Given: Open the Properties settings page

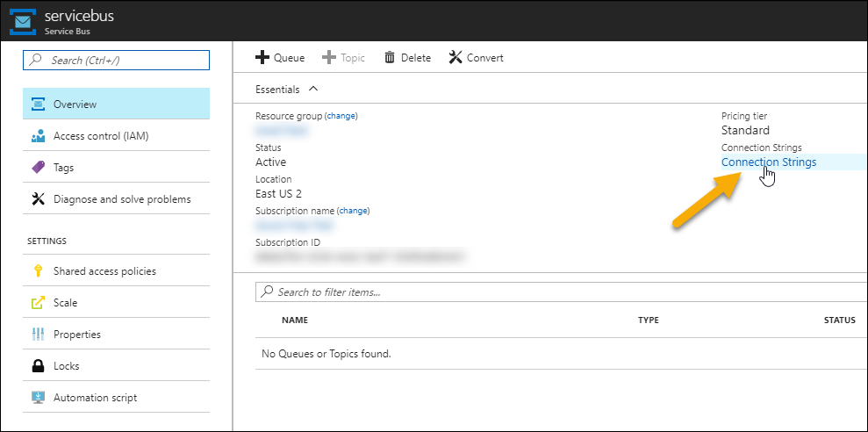Looking at the screenshot, I should [77, 335].
